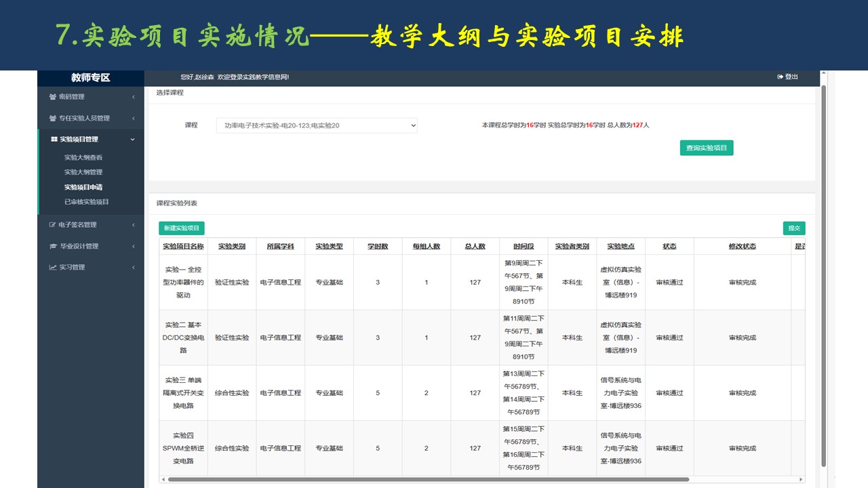
Task: Click the 登出 logout icon
Action: coord(781,77)
